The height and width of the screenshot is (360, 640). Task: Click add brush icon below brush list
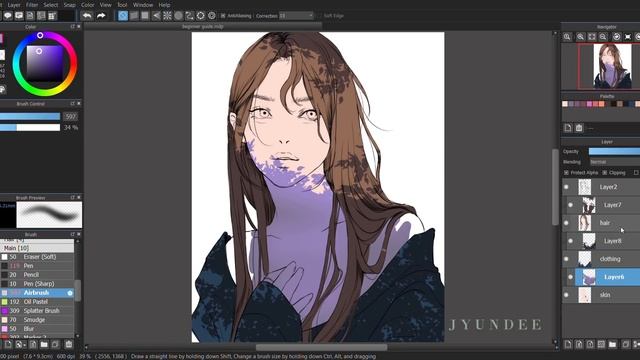click(8, 344)
